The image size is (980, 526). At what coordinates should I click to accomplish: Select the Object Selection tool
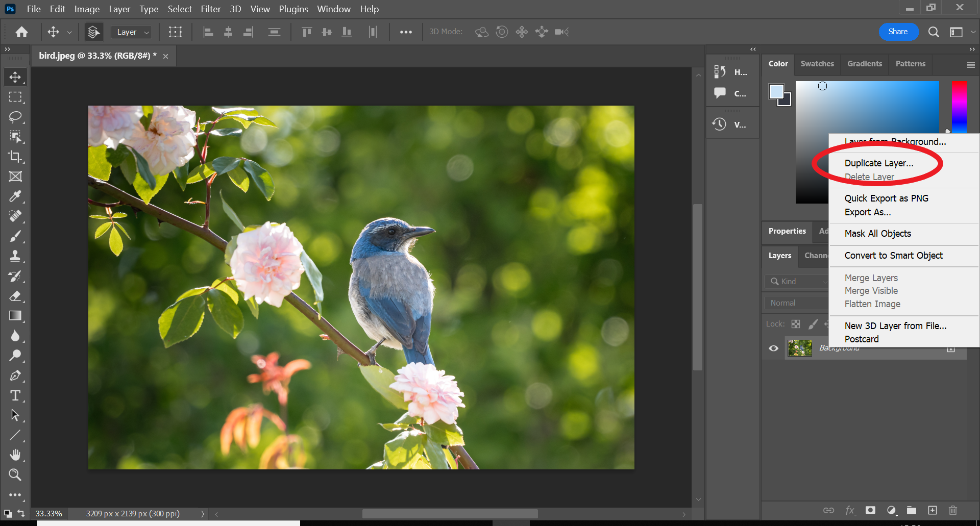click(15, 137)
